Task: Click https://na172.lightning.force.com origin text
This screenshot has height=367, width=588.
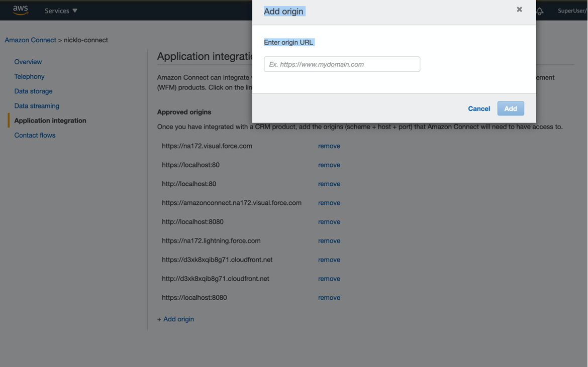Action: [x=211, y=241]
